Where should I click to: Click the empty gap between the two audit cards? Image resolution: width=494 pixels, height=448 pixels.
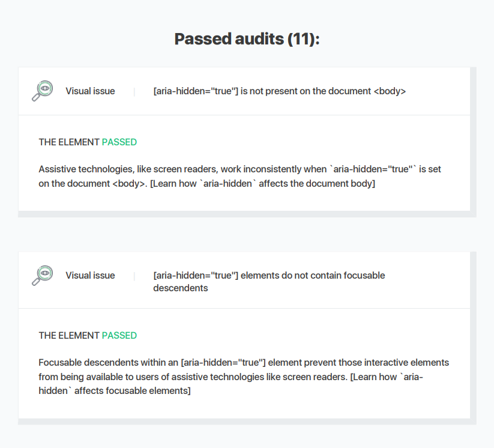click(x=247, y=235)
